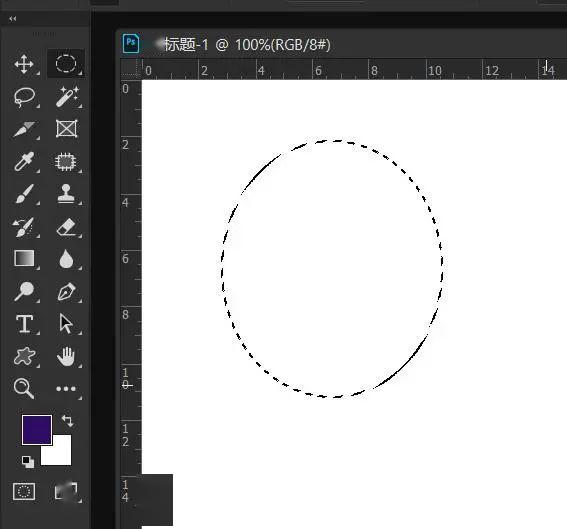
Task: Open the purple foreground color swatch
Action: point(37,430)
